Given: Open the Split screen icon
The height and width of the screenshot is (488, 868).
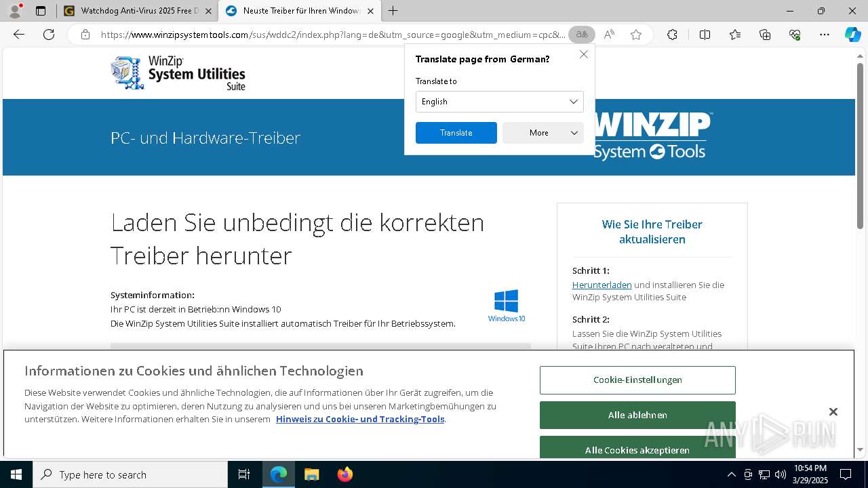Looking at the screenshot, I should tap(705, 35).
